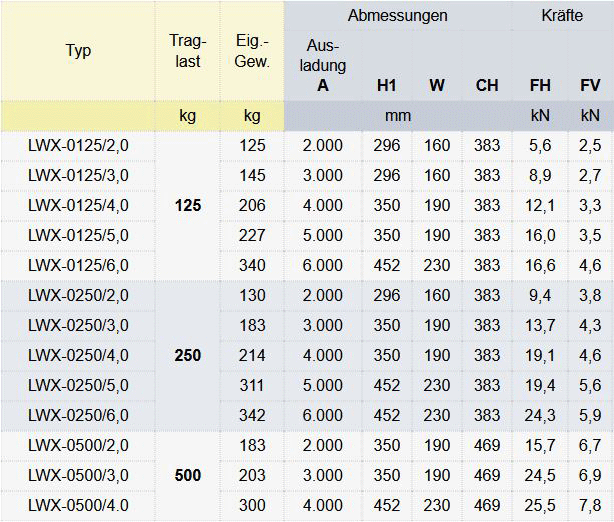The height and width of the screenshot is (522, 614).
Task: Select the Eig.-Gew. column header
Action: [252, 51]
